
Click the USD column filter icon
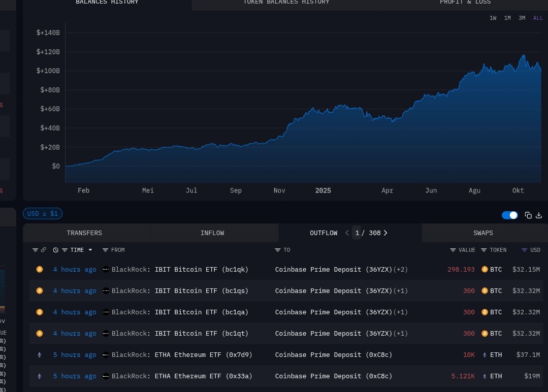[525, 250]
